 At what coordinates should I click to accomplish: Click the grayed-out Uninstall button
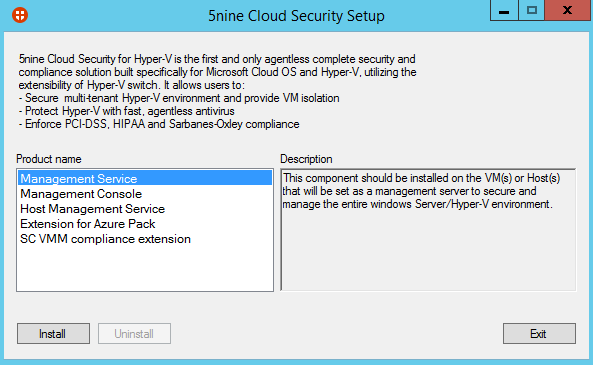[x=134, y=334]
